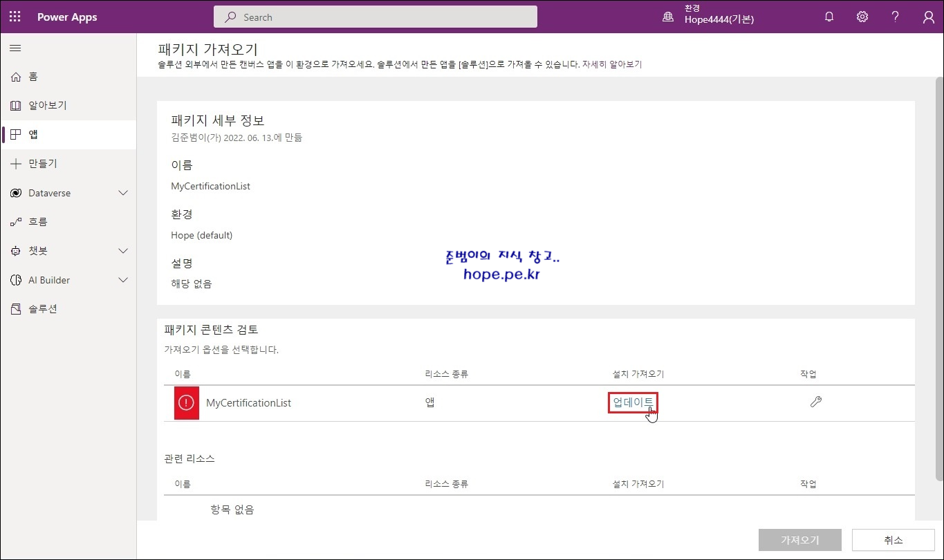Click 항목 없음 in related resources
The width and height of the screenshot is (944, 560).
(x=232, y=510)
